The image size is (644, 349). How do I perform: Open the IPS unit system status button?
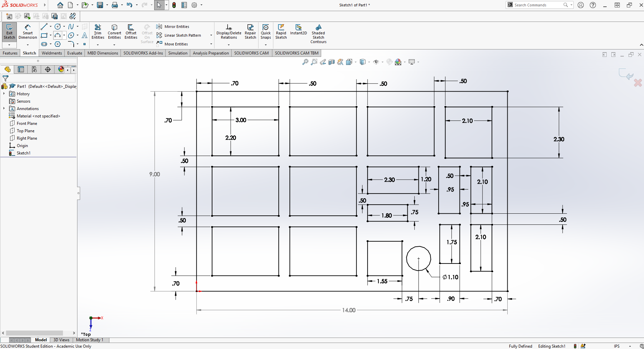pyautogui.click(x=617, y=346)
